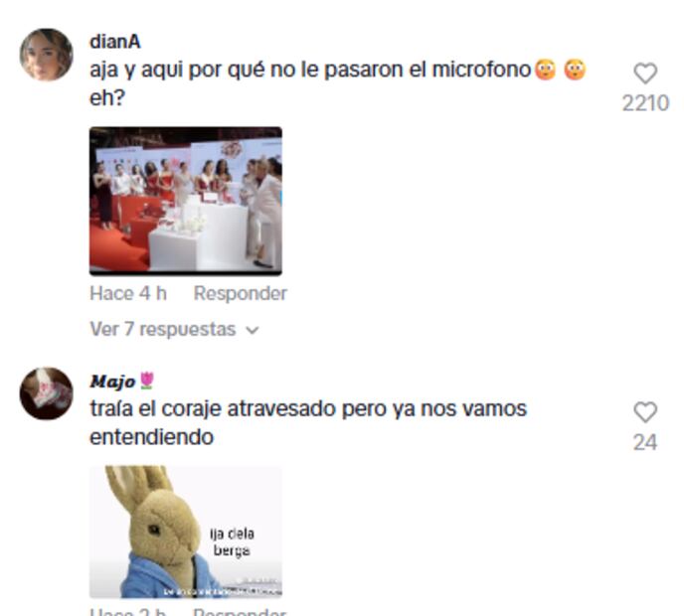The height and width of the screenshot is (616, 684).
Task: Click the tulip emoji beside Majo's name
Action: click(x=146, y=381)
